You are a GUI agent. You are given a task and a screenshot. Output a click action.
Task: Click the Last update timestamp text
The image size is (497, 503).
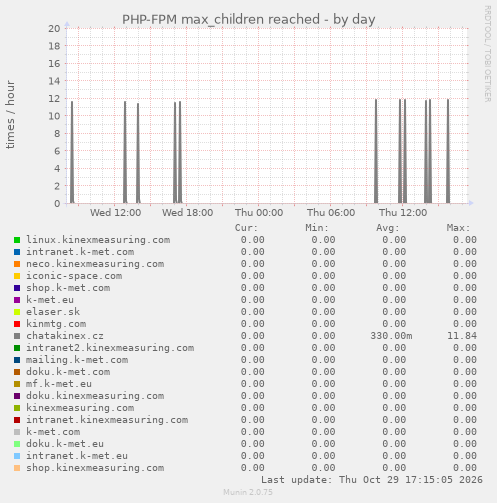pyautogui.click(x=372, y=480)
